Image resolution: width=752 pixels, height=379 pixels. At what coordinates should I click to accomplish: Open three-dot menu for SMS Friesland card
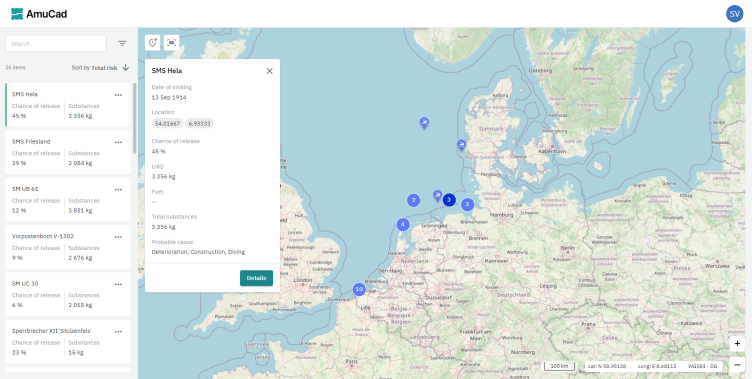point(118,142)
